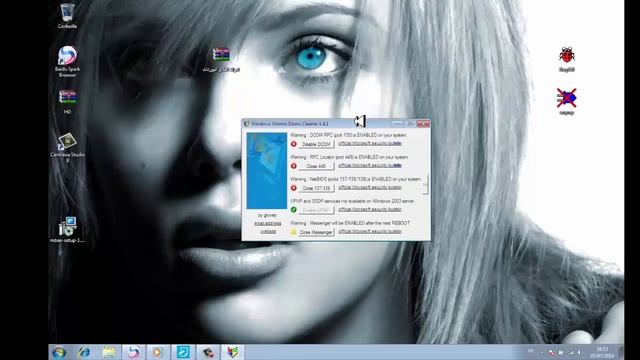Click the green check status icon for UPNP
This screenshot has height=360, width=640.
coord(293,210)
